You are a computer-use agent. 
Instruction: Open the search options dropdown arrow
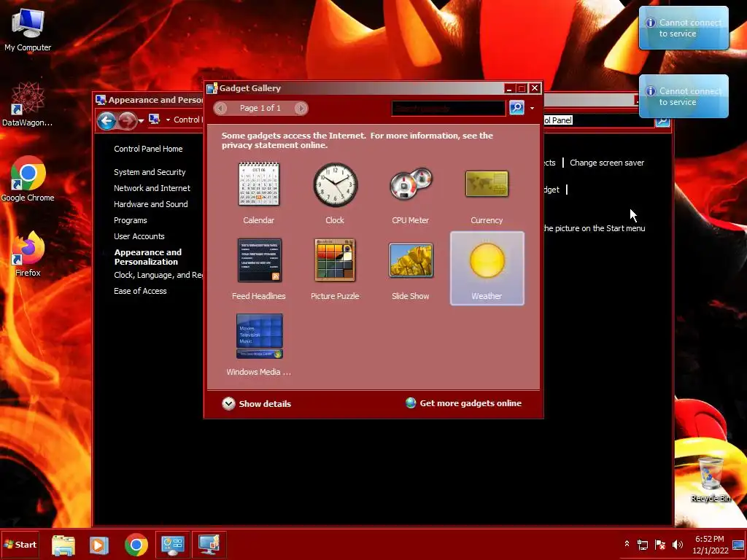pyautogui.click(x=532, y=108)
